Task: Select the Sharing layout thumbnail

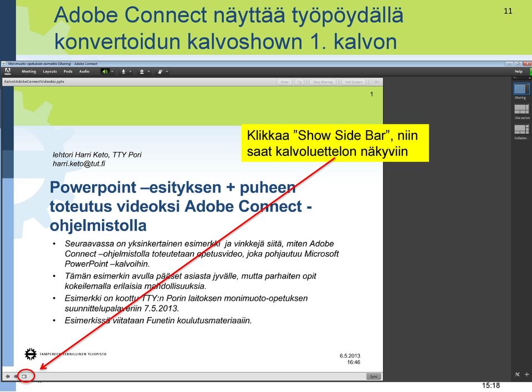Action: coord(521,89)
